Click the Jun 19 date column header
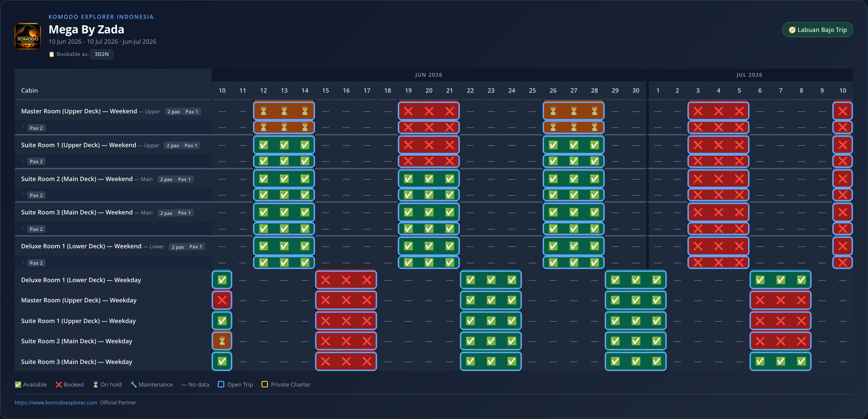The image size is (868, 419). pos(408,90)
